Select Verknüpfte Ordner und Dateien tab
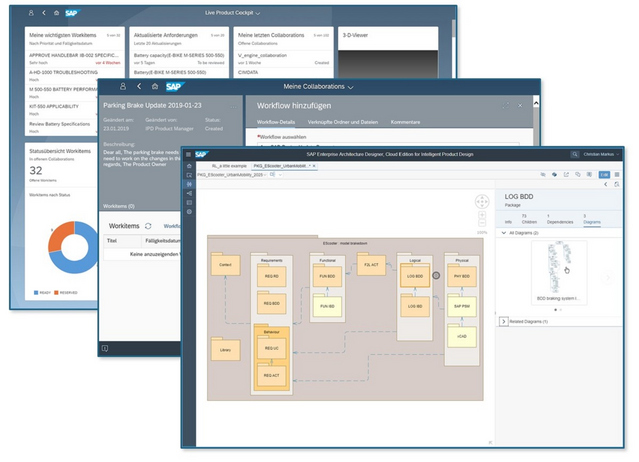This screenshot has width=639, height=462. [x=343, y=122]
